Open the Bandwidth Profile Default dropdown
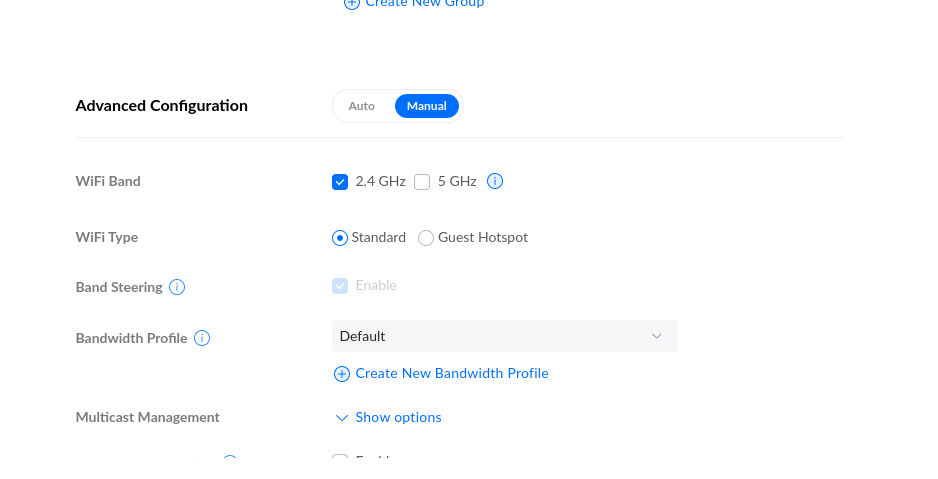This screenshot has width=938, height=479. tap(503, 336)
